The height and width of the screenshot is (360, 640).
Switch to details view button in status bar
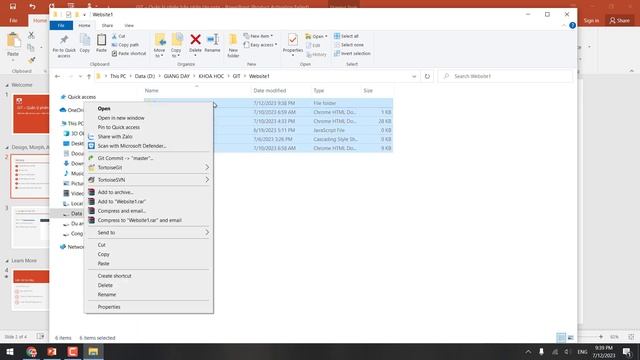[561, 338]
